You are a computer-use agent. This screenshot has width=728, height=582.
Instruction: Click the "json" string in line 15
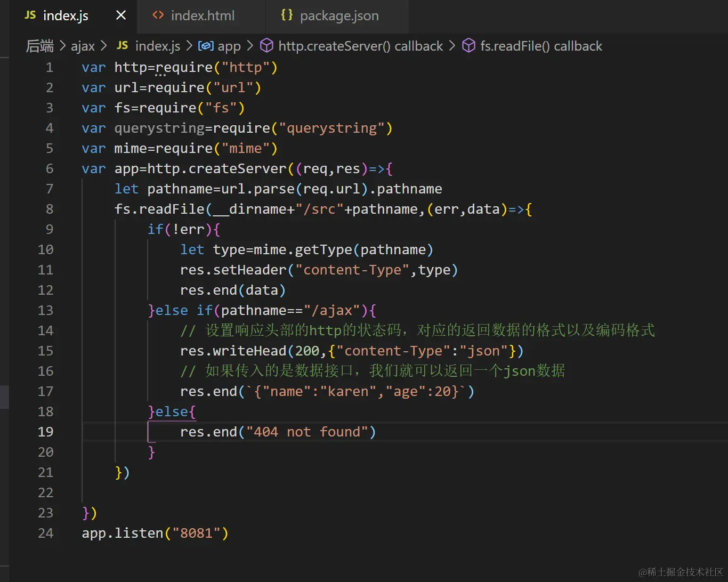pos(483,351)
